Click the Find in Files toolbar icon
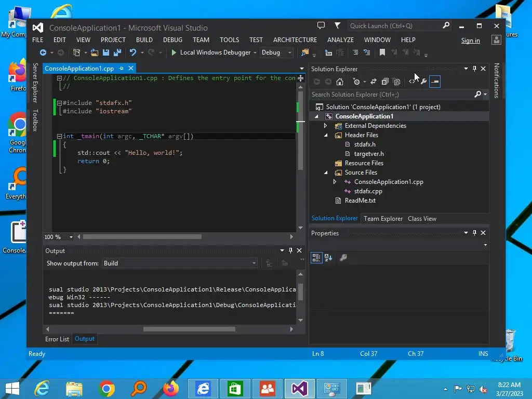The image size is (532, 399). click(x=305, y=52)
